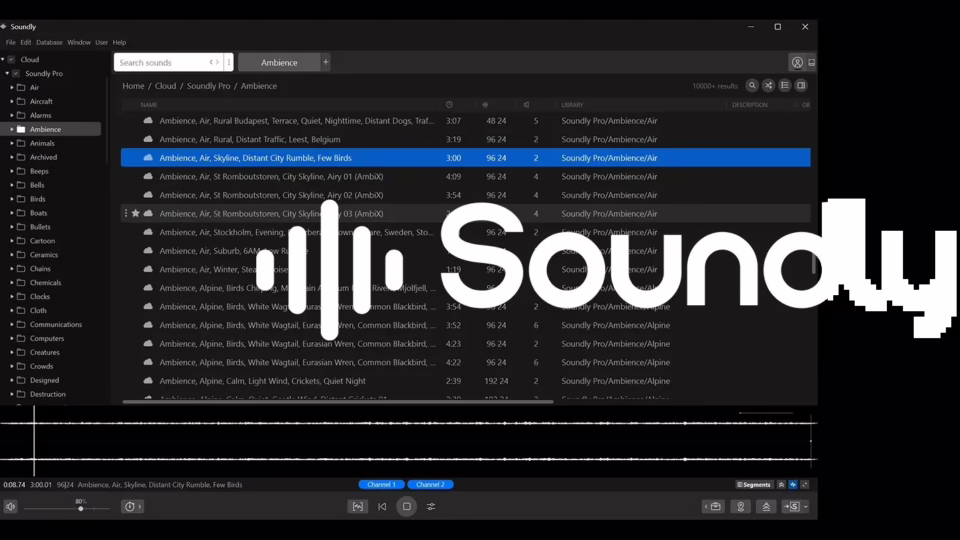Sort by duration clock column icon
Screen dimensions: 960x540
449,105
